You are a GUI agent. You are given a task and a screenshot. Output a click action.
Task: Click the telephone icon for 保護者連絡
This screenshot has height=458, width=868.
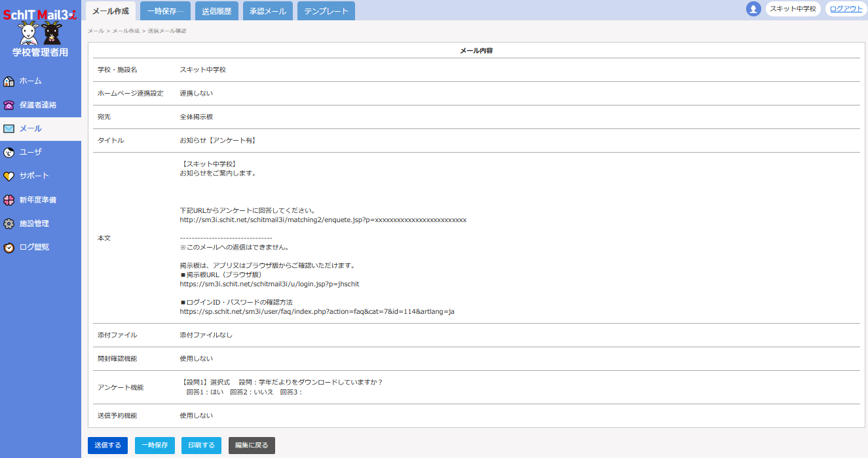pyautogui.click(x=9, y=105)
